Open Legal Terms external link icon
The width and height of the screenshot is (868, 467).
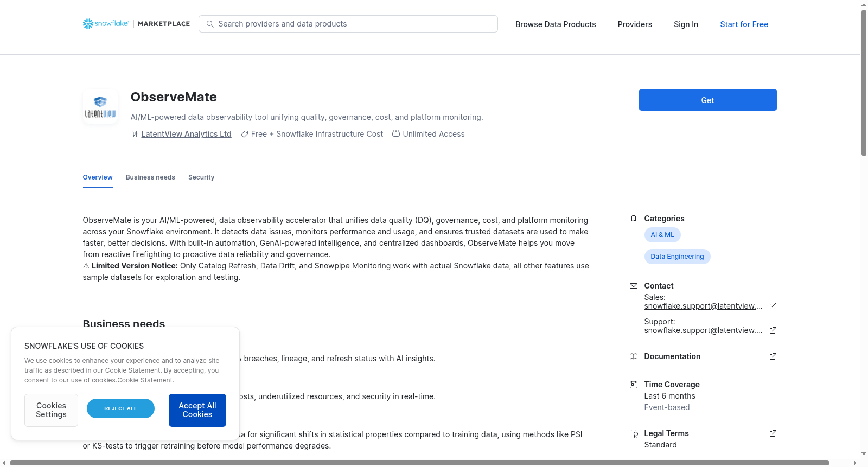[773, 433]
